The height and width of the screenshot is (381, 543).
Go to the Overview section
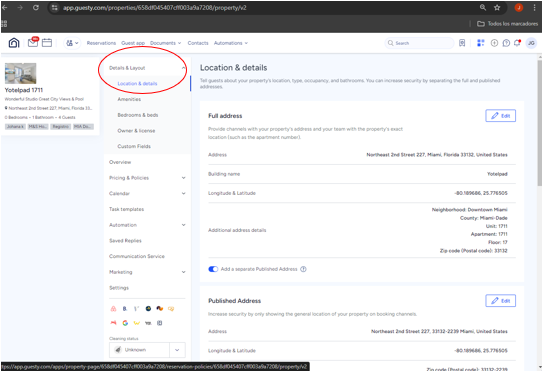coord(120,162)
